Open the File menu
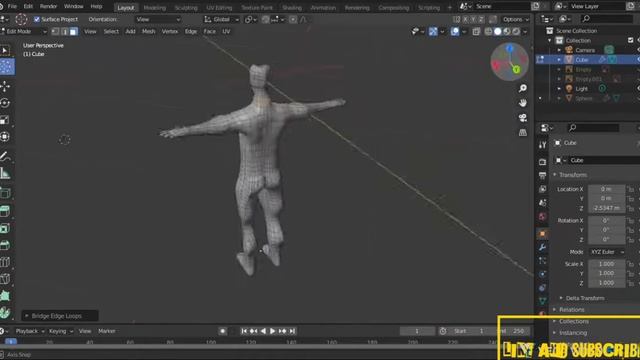 [x=12, y=7]
